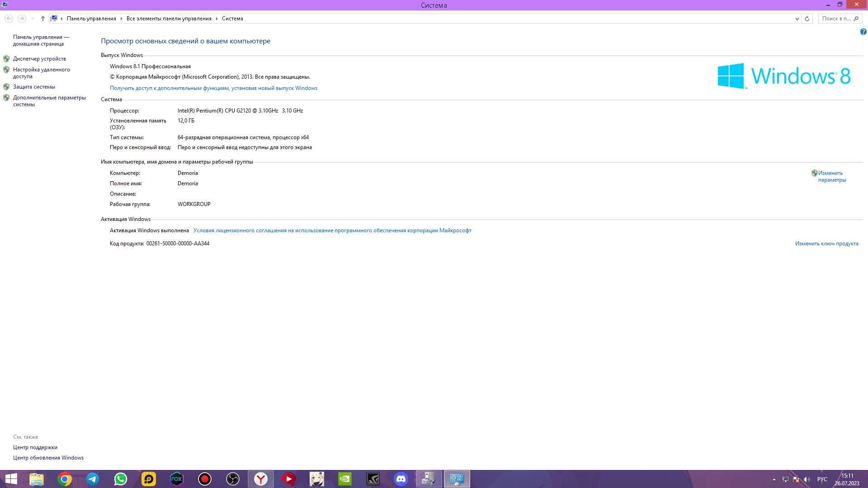Expand arrow after 'Все элементы панели управления'

[x=217, y=19]
